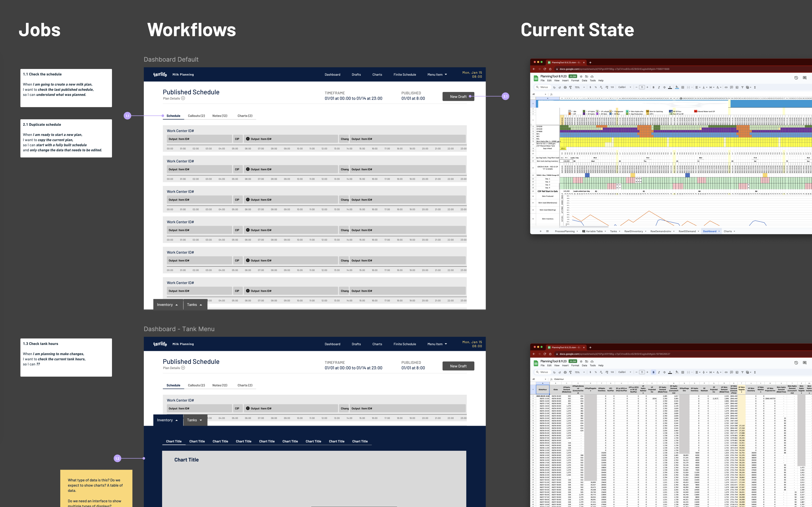Expand Tanks menu in Dashboard Default mockup

[194, 305]
